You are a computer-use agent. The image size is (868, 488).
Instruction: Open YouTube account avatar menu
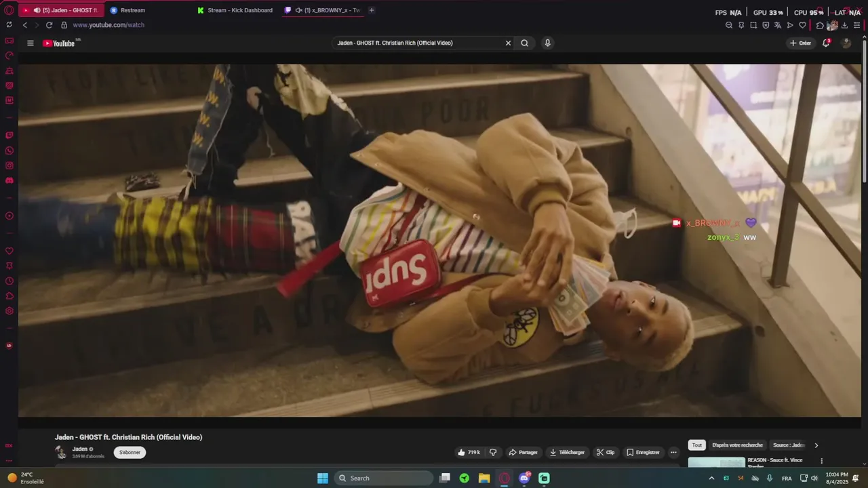[846, 43]
